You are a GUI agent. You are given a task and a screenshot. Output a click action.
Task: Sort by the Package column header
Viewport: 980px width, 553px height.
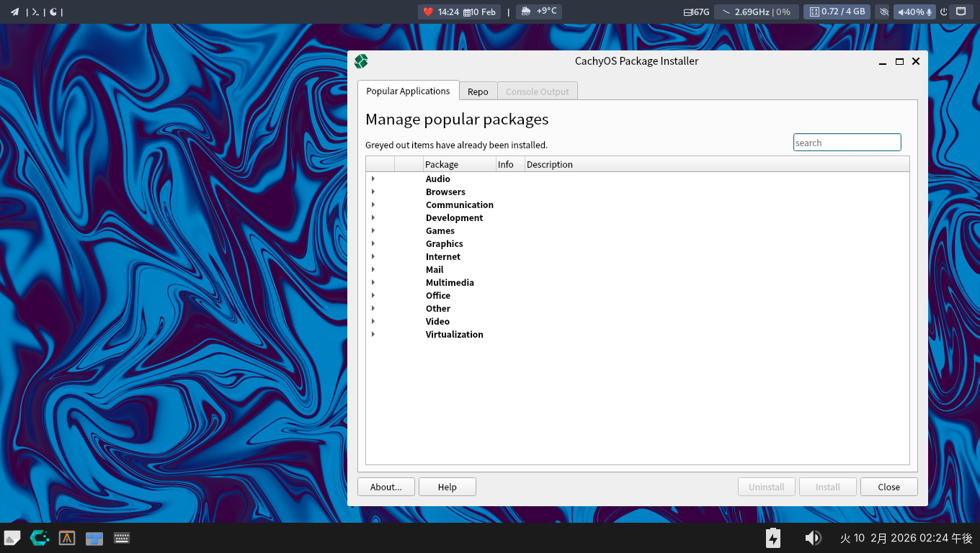460,164
